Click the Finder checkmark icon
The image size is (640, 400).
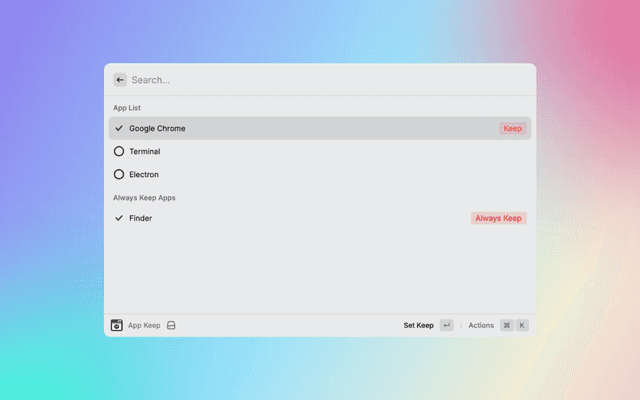[119, 217]
